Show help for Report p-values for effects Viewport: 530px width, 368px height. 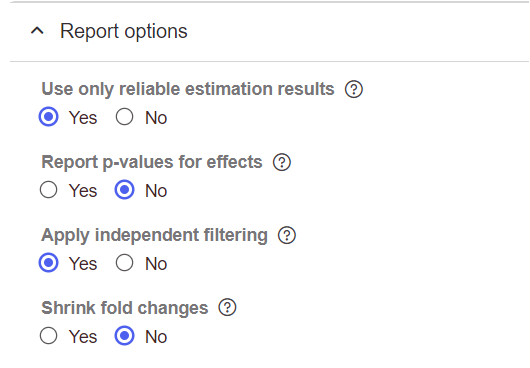(282, 163)
